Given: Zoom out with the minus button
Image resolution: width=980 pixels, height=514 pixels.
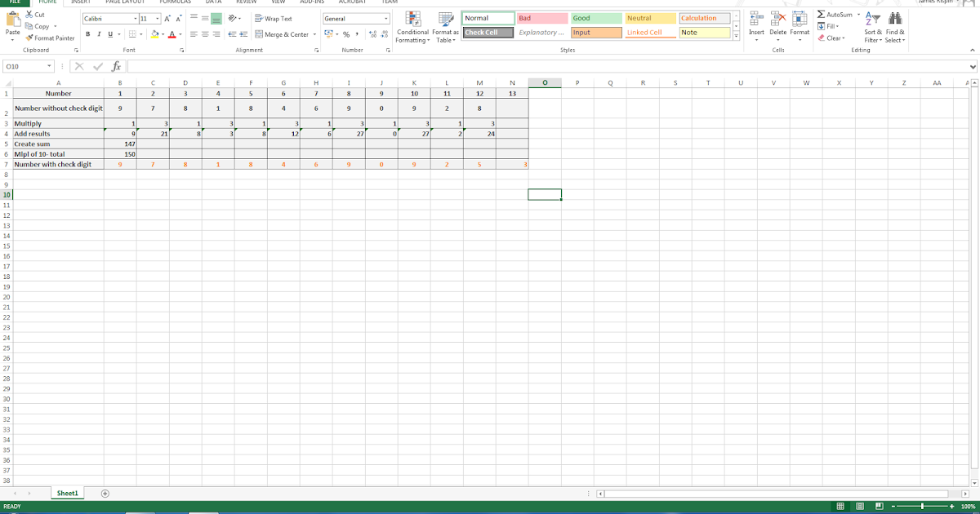Looking at the screenshot, I should coord(893,507).
